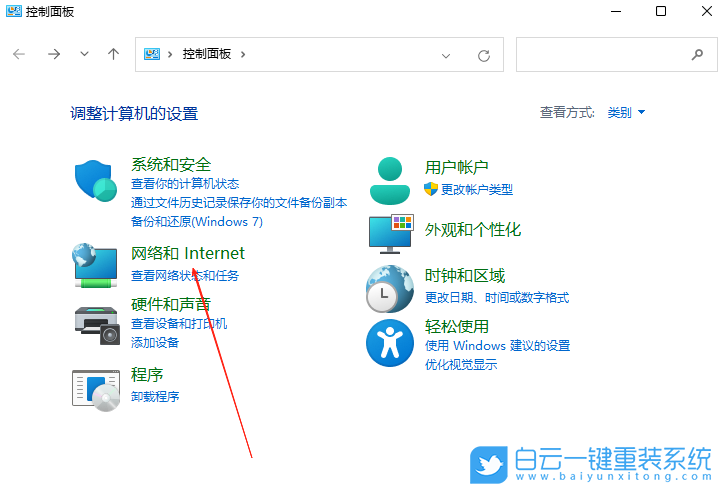Open 查看设备和打印机 link
Screen dimensions: 723x489
point(179,324)
